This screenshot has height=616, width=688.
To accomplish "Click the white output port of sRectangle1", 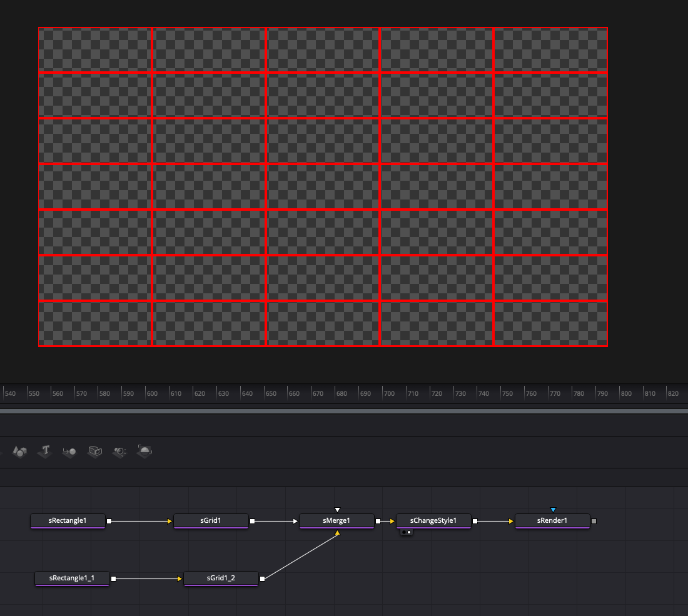I will 109,521.
